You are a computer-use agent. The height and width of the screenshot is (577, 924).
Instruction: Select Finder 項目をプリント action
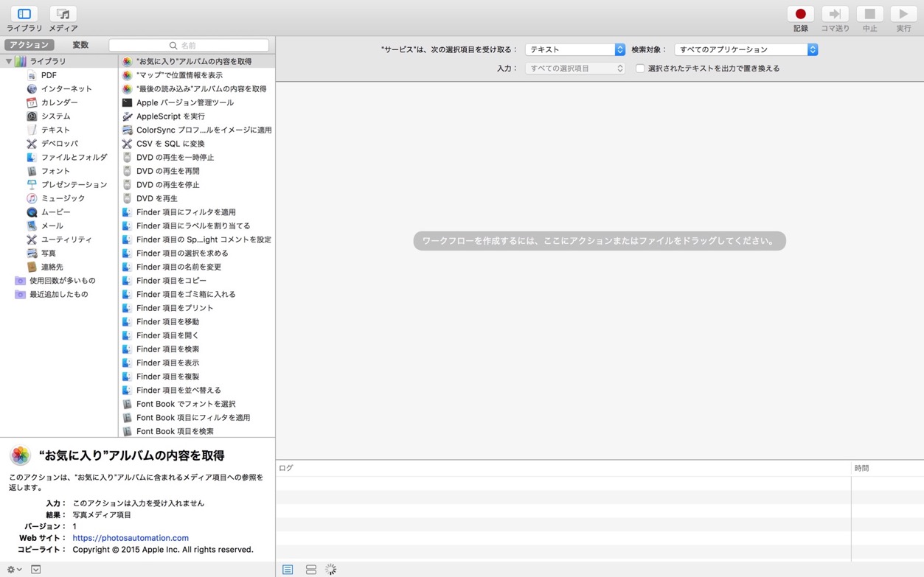pyautogui.click(x=197, y=308)
